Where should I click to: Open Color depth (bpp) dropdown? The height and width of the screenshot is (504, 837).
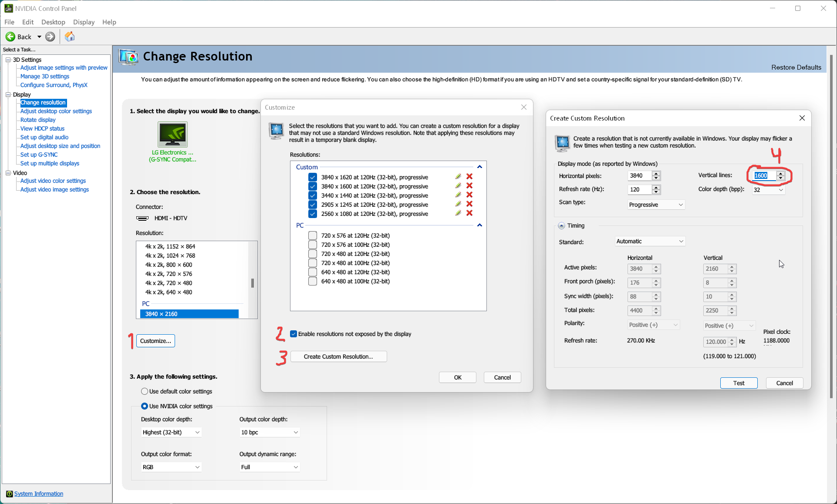(x=768, y=190)
